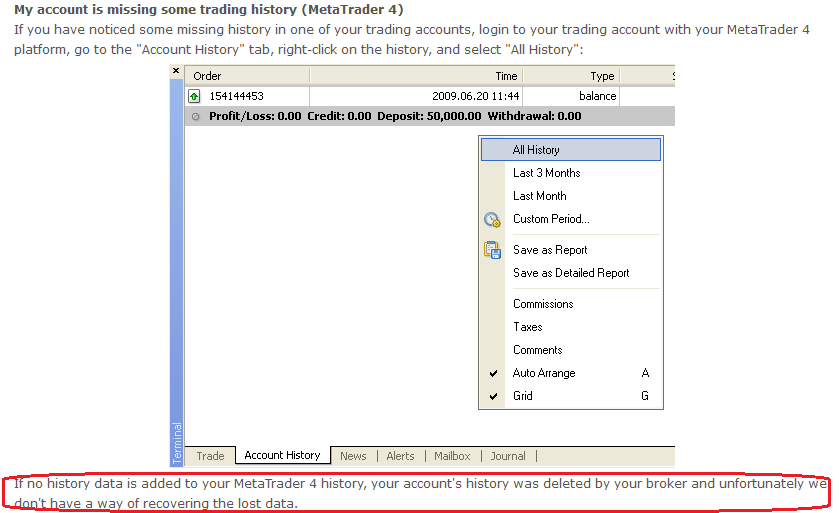Click the Credit: 0.00 summary text
This screenshot has height=513, width=839.
pos(339,116)
